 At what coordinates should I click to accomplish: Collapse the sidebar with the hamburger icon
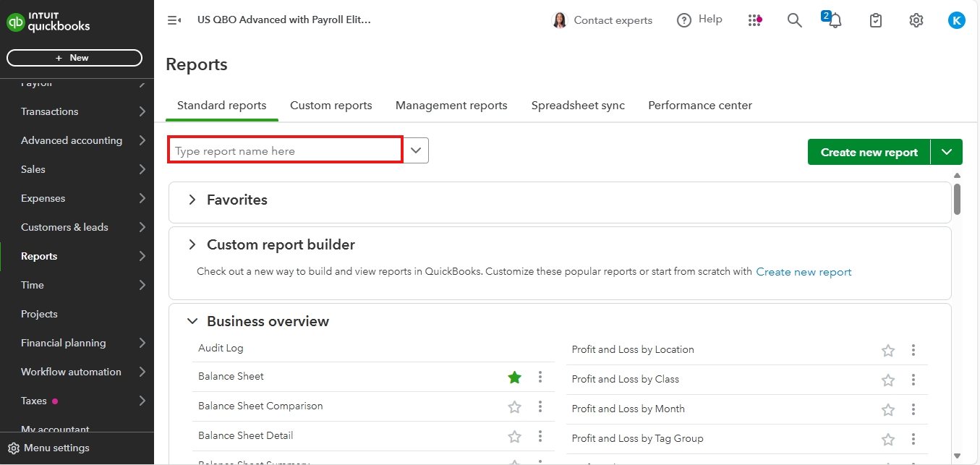174,20
